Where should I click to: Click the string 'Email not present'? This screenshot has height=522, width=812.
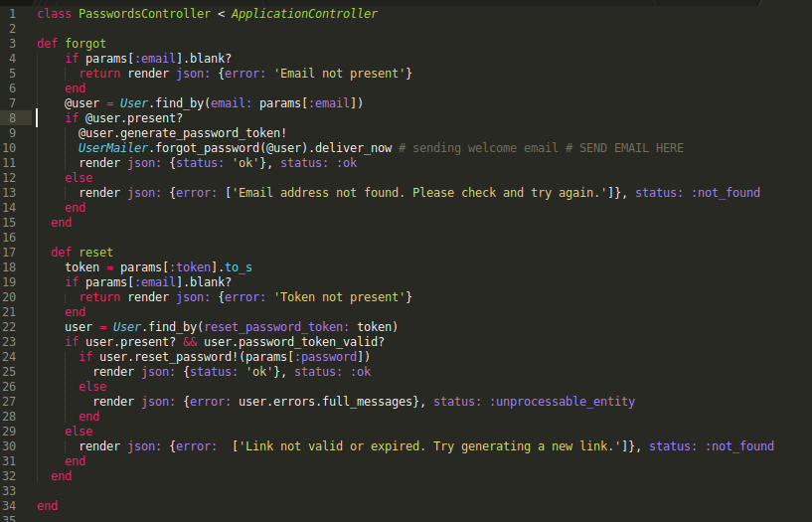tap(339, 74)
